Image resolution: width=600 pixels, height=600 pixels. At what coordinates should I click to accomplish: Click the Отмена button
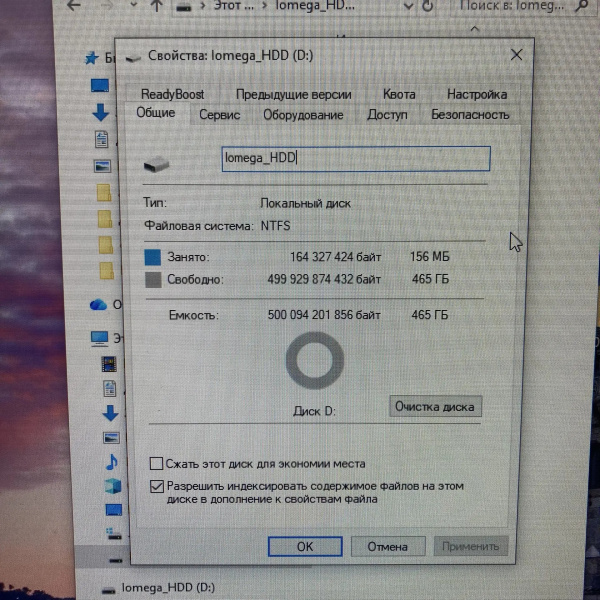pos(388,546)
